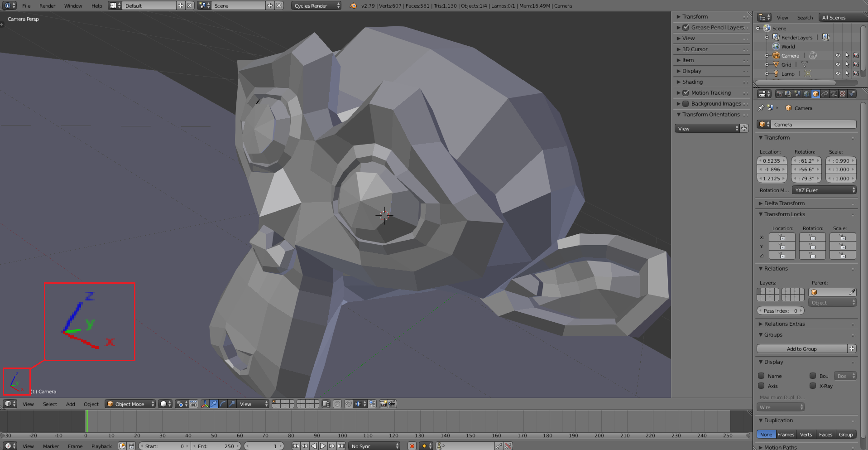Open the Object Mode dropdown
This screenshot has height=450, width=868.
tap(130, 404)
